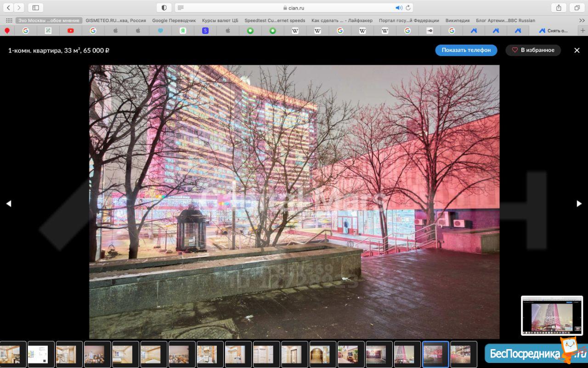Click the cian.ru address field
588x368 pixels.
pyautogui.click(x=294, y=8)
